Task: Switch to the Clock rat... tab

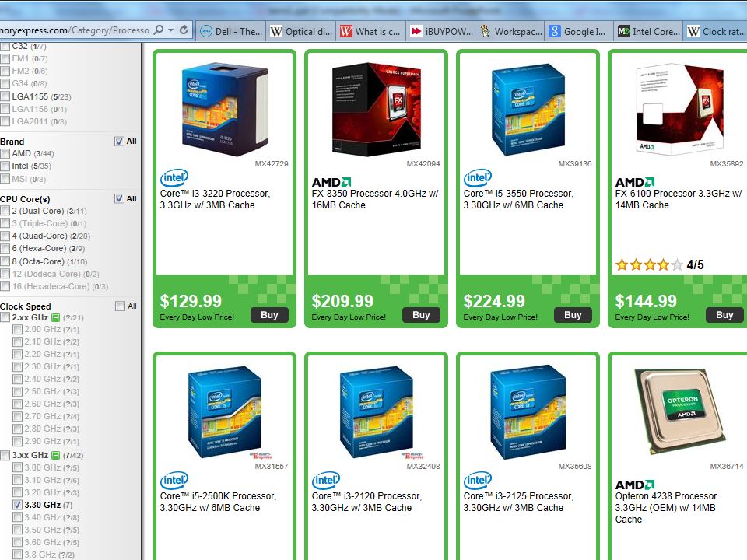Action: 716,32
